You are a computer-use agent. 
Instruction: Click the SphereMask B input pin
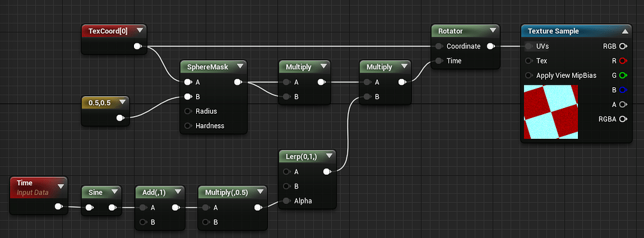tap(188, 97)
